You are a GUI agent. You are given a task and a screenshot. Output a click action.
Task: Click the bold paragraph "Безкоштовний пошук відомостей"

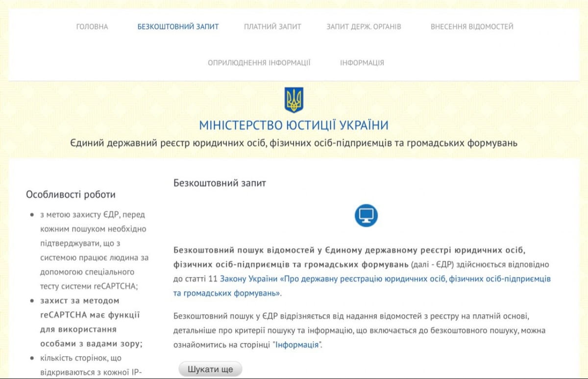point(362,272)
